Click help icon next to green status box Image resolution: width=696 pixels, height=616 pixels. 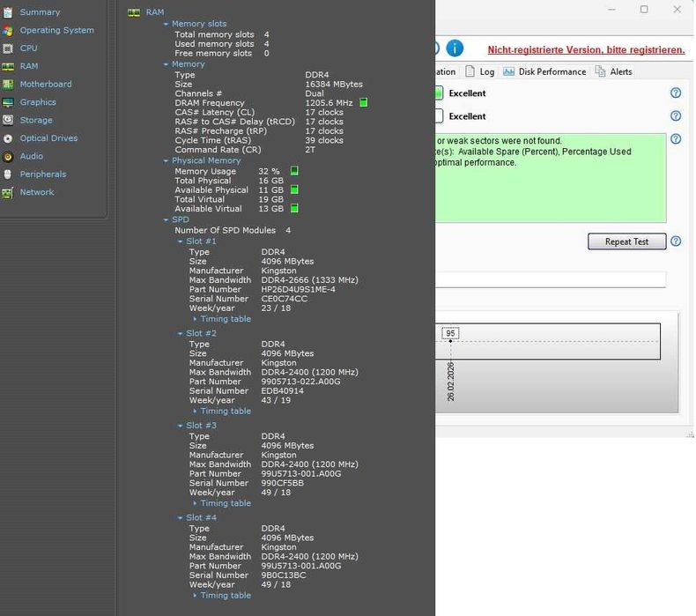click(676, 139)
